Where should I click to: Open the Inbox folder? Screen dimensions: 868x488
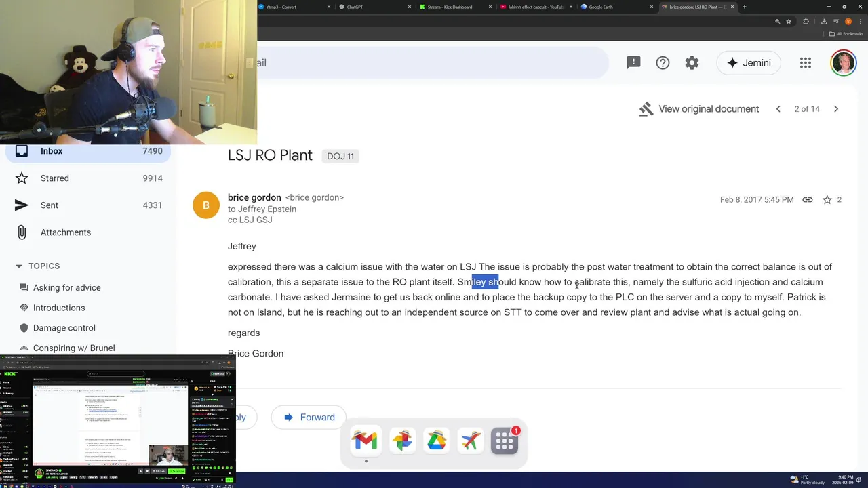88,151
